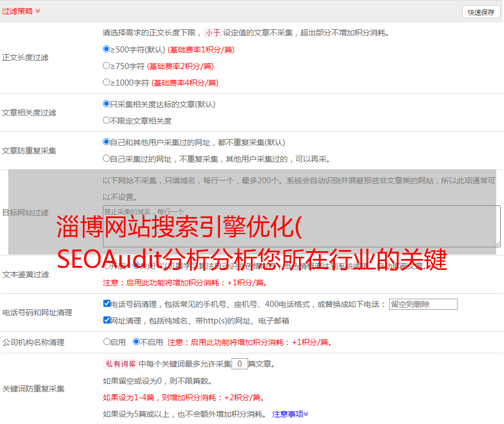Viewport: 504px width, 424px height.
Task: Select 自己采集过的网址，不重复采集 option
Action: point(107,158)
